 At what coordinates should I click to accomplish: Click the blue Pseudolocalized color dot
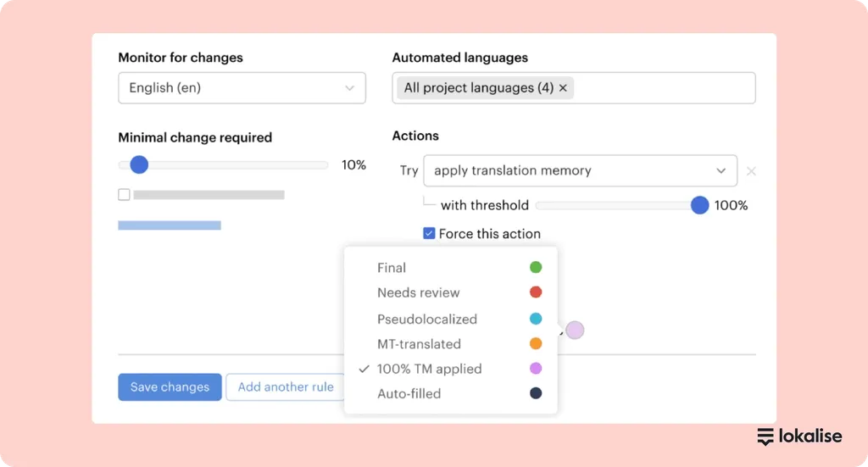tap(535, 320)
